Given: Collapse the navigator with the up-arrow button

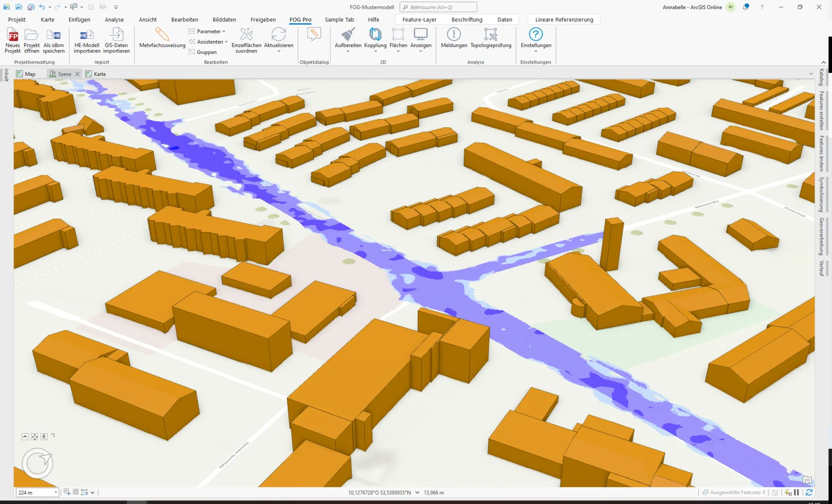Looking at the screenshot, I should pyautogui.click(x=25, y=436).
